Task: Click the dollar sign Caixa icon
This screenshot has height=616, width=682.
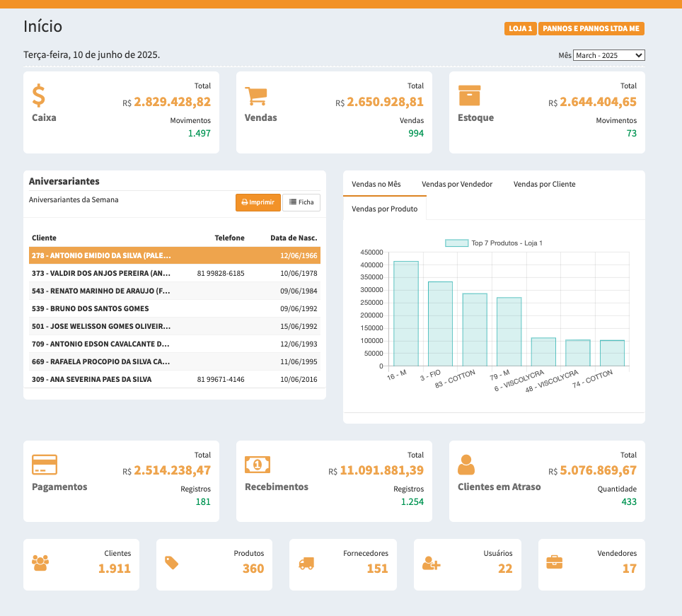Action: [x=39, y=95]
